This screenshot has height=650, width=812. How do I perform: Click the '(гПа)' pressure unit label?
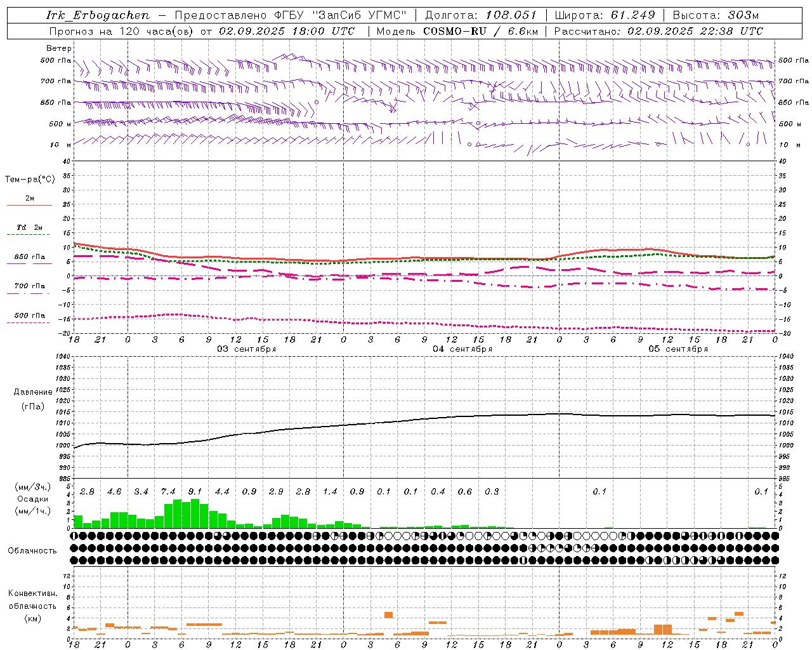(x=33, y=407)
